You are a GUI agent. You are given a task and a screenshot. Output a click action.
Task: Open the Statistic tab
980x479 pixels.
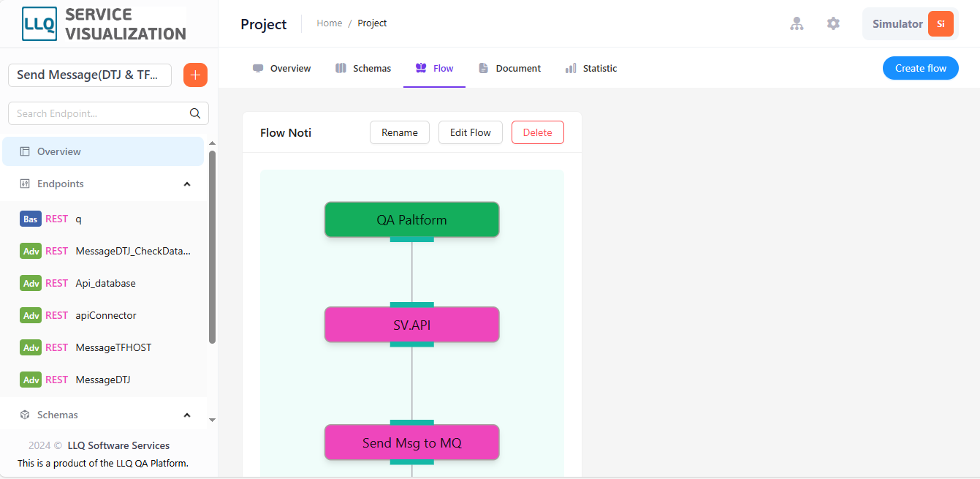coord(591,68)
